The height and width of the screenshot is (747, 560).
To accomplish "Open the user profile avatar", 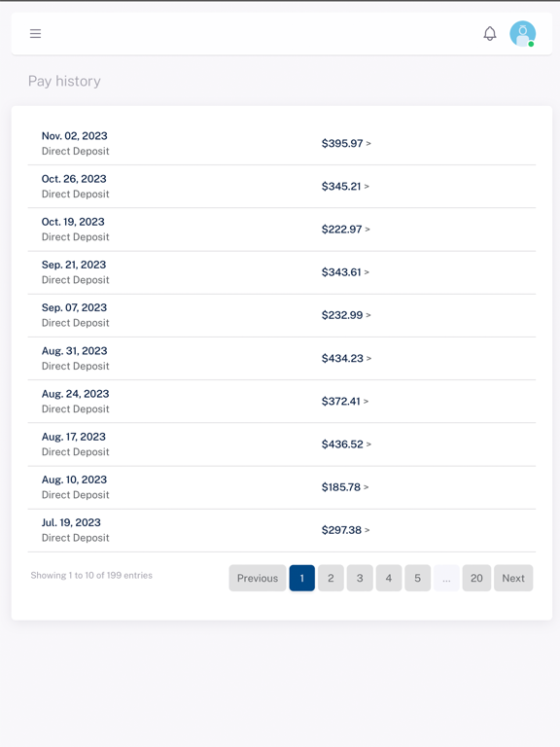I will tap(522, 34).
